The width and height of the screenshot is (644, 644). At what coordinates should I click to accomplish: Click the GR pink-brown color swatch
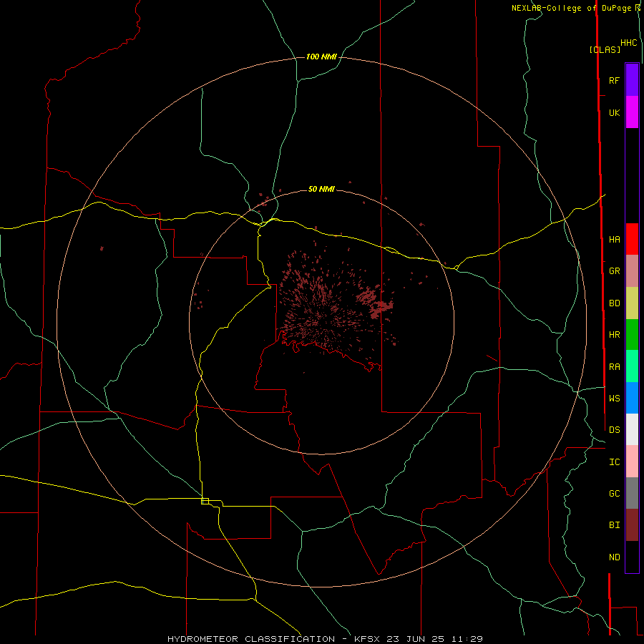pos(632,271)
